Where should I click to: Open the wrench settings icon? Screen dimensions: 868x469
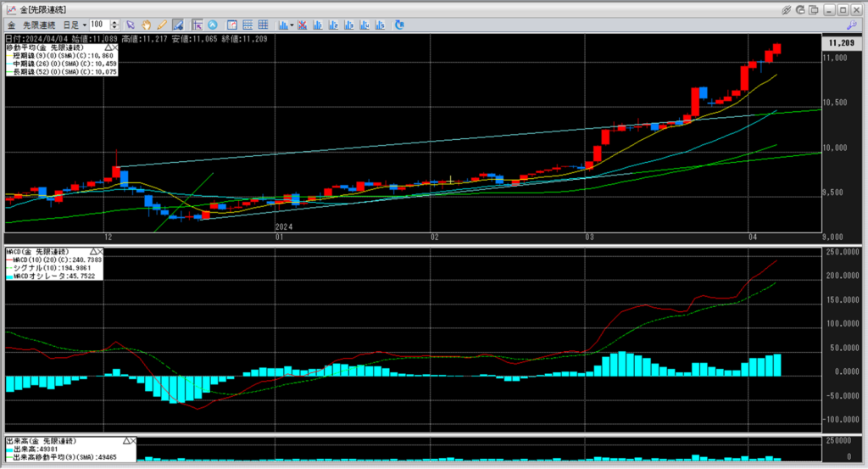point(852,25)
